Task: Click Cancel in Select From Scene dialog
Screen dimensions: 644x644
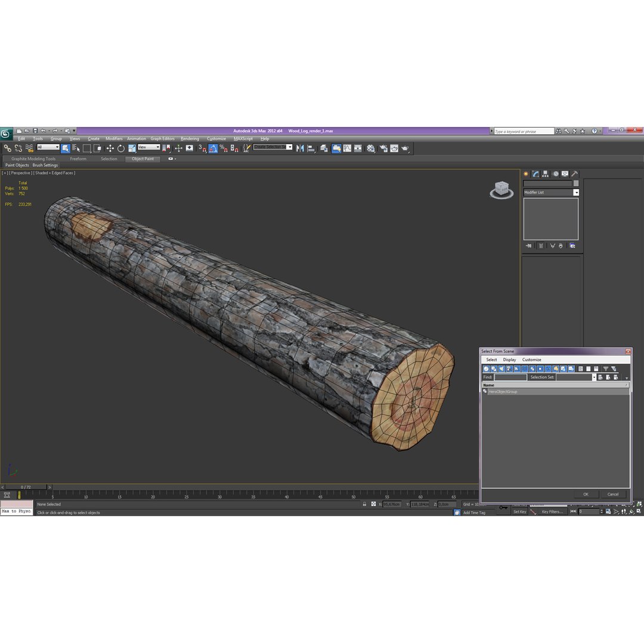Action: pos(613,494)
